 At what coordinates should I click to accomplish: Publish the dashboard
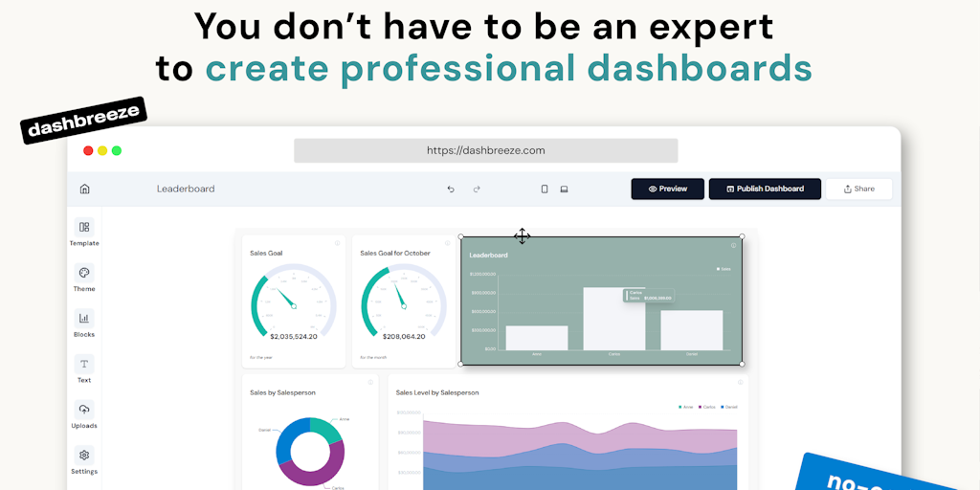[765, 189]
